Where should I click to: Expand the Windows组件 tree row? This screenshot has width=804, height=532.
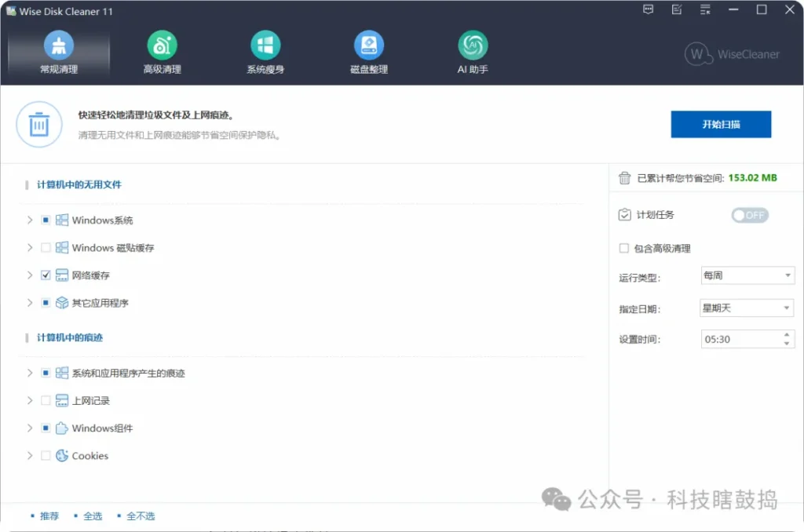tap(30, 428)
